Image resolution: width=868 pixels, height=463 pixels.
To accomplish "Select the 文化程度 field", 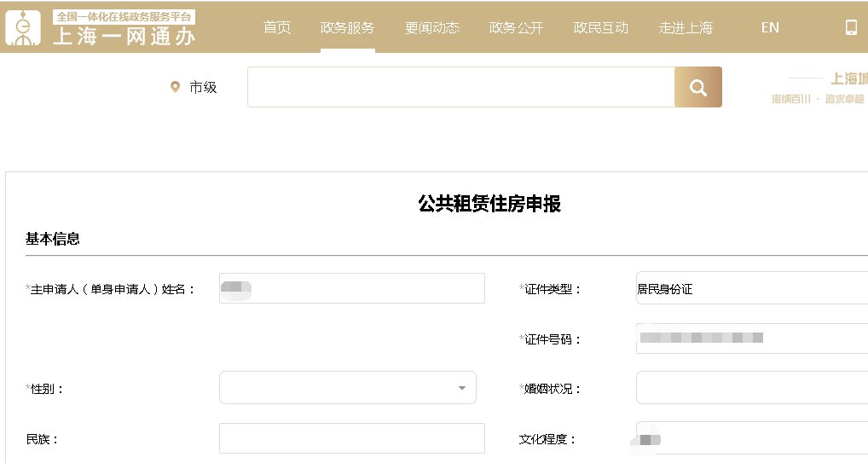I will [x=750, y=438].
